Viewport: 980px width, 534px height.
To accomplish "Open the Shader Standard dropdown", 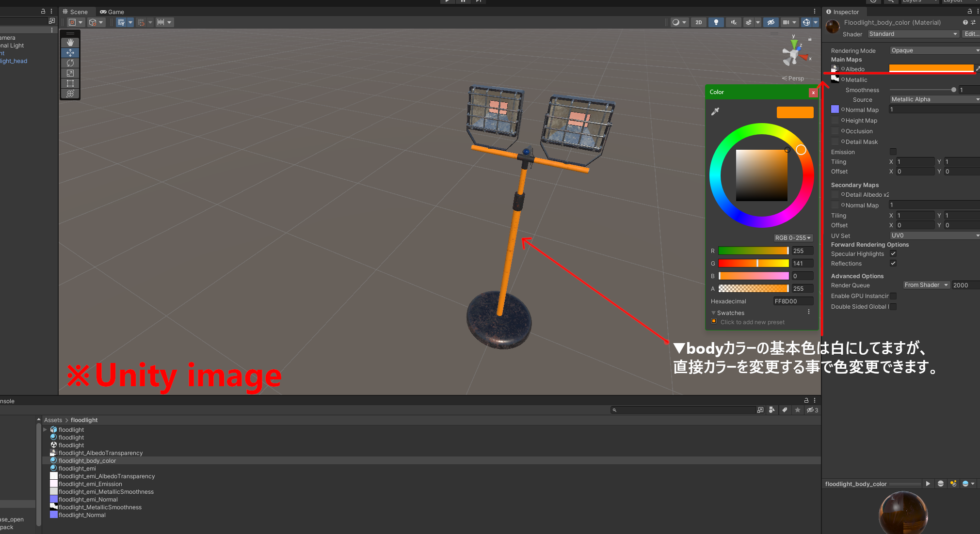I will 913,34.
